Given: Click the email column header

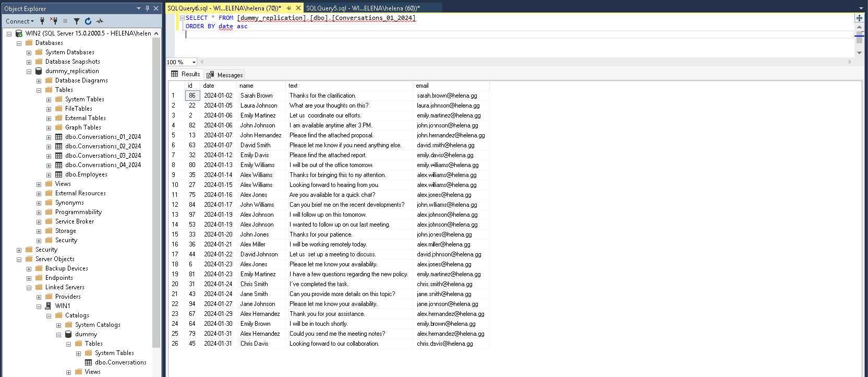Looking at the screenshot, I should 422,86.
